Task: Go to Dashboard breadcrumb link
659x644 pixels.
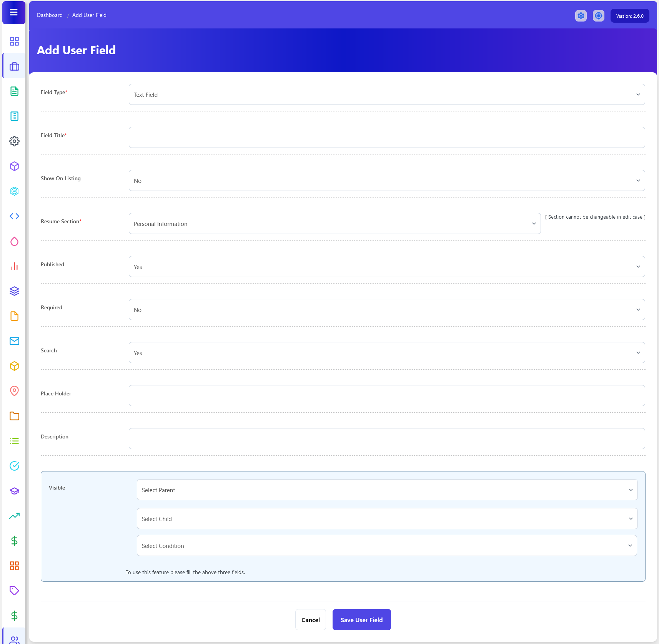Action: coord(50,15)
